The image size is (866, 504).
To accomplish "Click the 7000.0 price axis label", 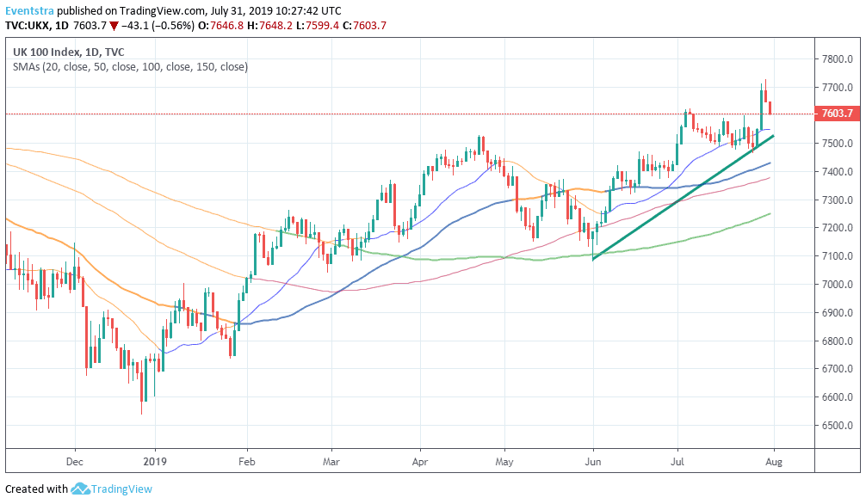I will click(838, 285).
